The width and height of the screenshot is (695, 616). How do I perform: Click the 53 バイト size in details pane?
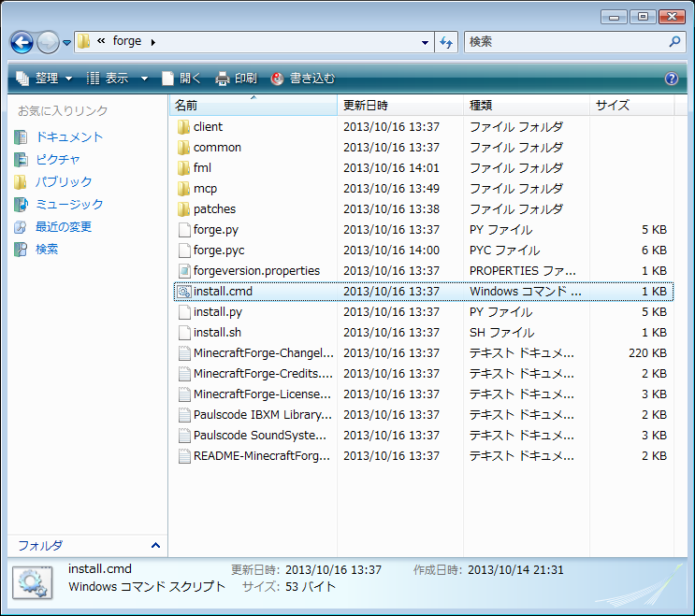(311, 587)
